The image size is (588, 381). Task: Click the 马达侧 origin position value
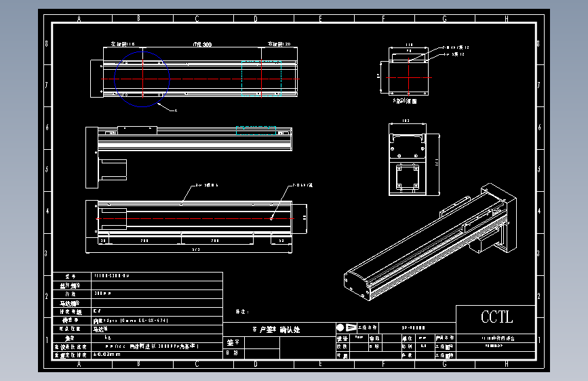pyautogui.click(x=100, y=329)
